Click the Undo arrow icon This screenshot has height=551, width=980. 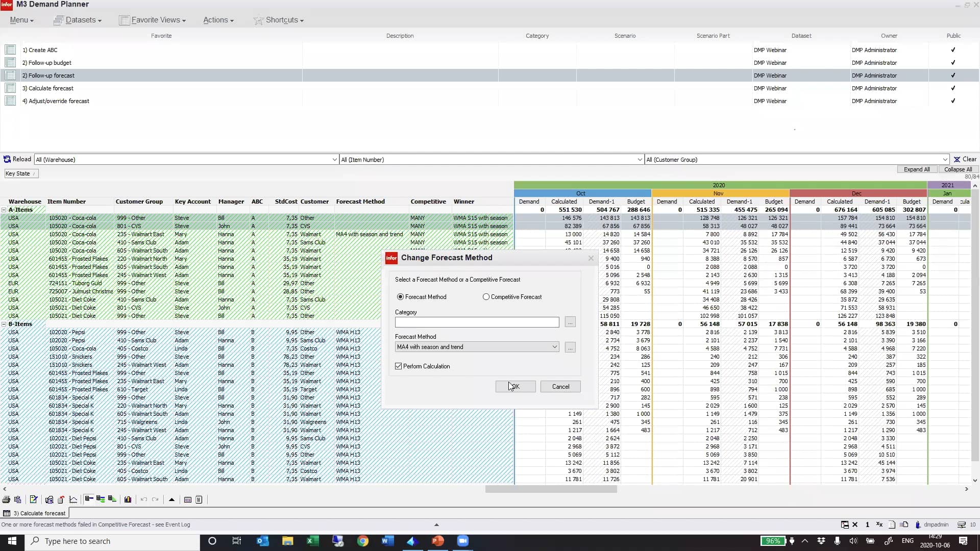pos(143,500)
